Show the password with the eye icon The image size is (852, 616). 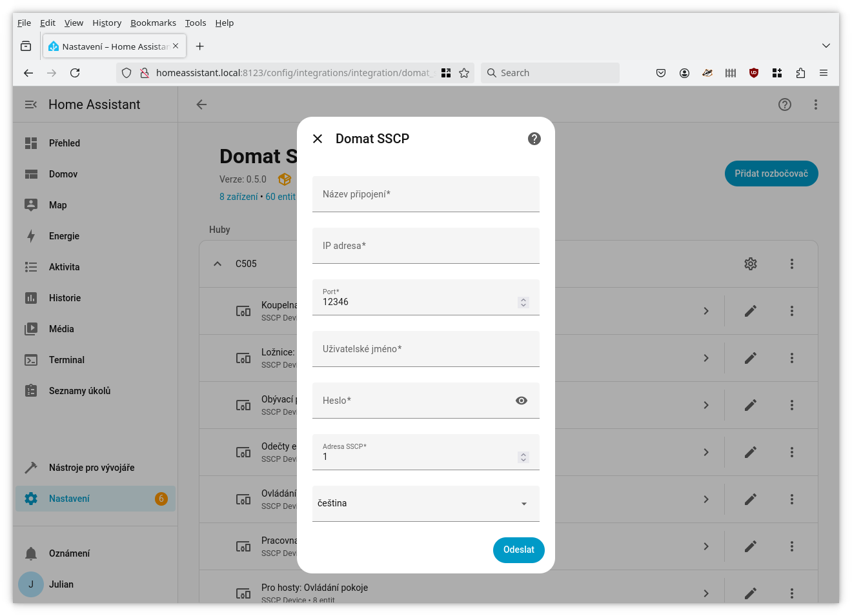point(522,401)
